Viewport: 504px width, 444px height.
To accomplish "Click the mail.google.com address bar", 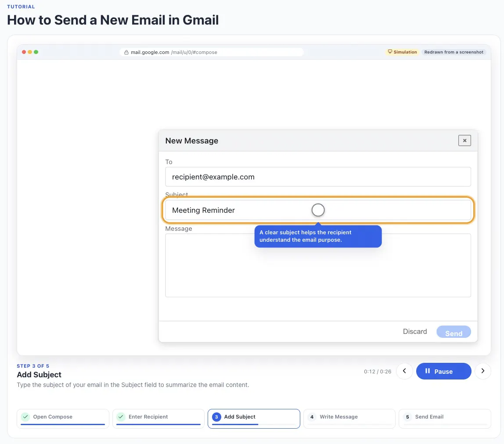I will tap(212, 52).
